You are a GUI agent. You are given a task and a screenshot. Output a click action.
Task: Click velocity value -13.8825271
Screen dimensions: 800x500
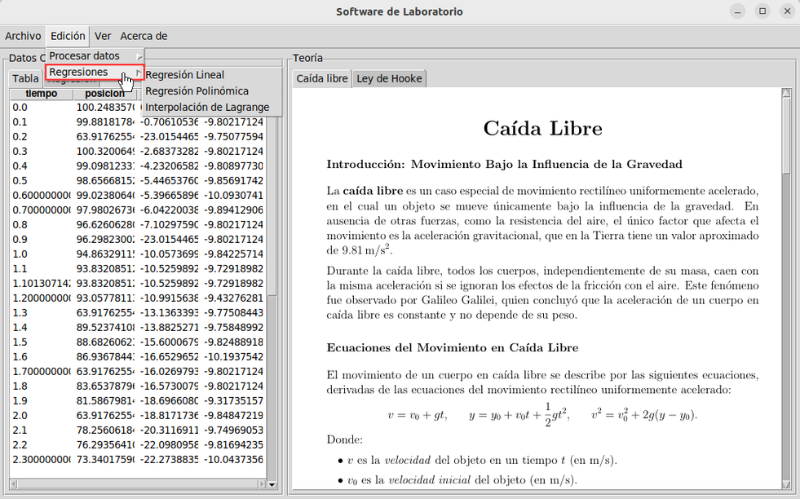click(169, 328)
